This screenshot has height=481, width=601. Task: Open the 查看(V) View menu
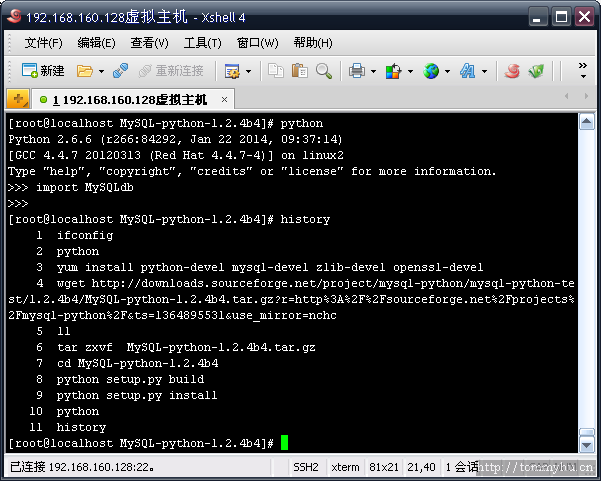[x=149, y=43]
